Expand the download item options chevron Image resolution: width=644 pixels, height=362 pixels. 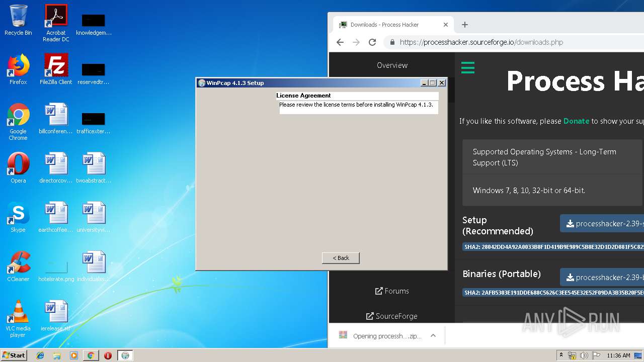(433, 336)
